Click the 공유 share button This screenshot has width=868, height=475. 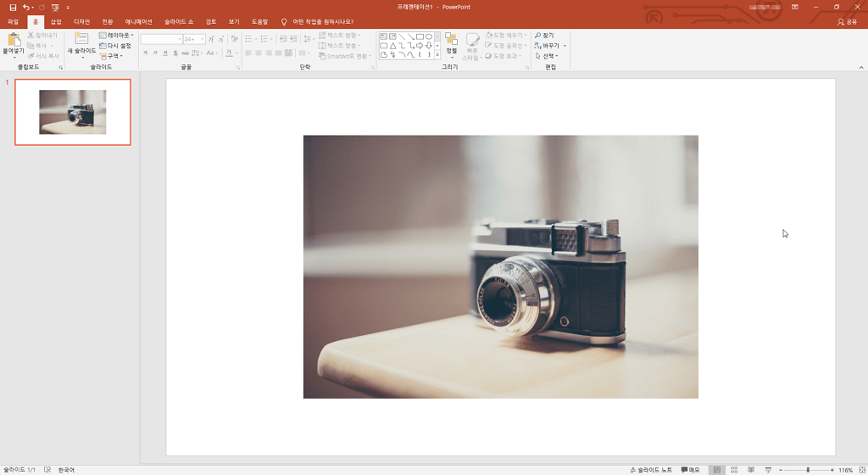848,21
